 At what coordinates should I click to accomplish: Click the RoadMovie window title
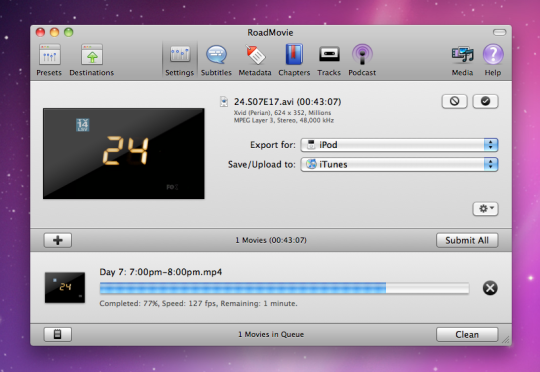[270, 32]
